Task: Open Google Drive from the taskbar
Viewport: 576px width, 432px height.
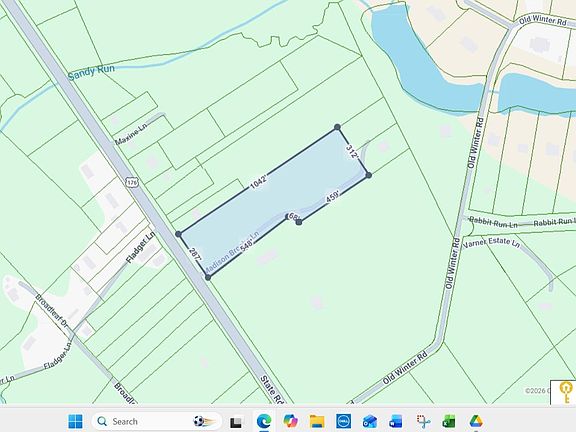Action: 476,421
